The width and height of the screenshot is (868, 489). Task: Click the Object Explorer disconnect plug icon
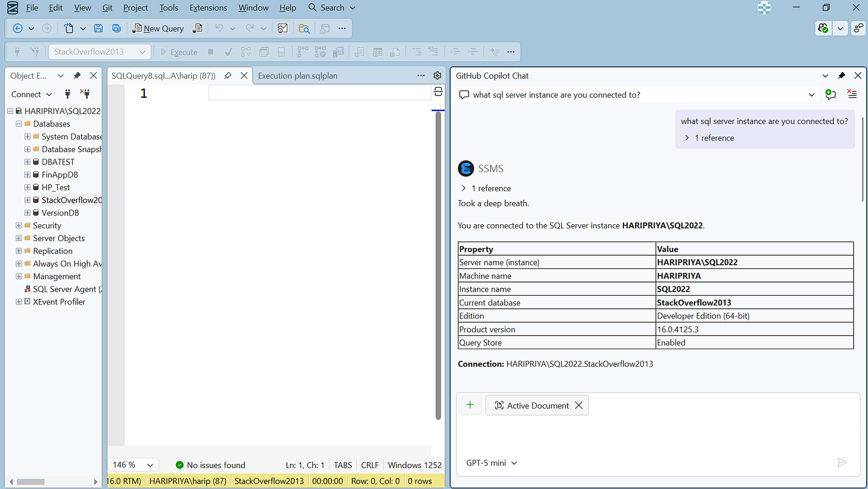click(85, 94)
